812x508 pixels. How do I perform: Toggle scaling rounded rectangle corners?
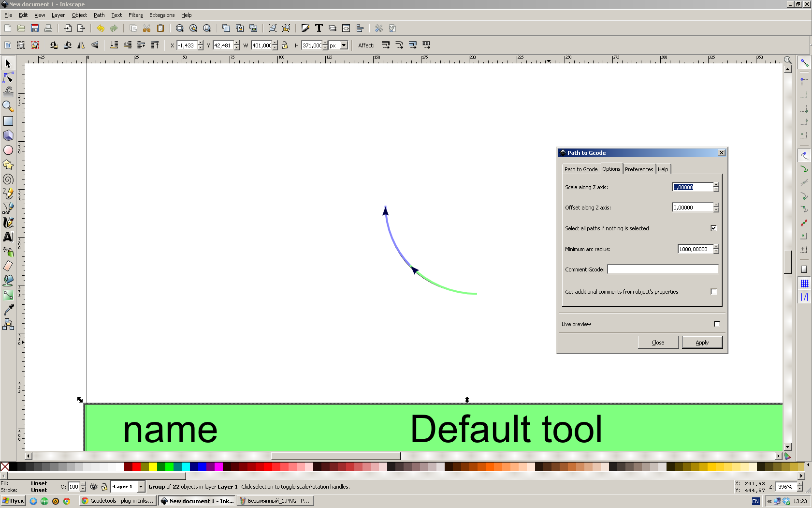399,45
